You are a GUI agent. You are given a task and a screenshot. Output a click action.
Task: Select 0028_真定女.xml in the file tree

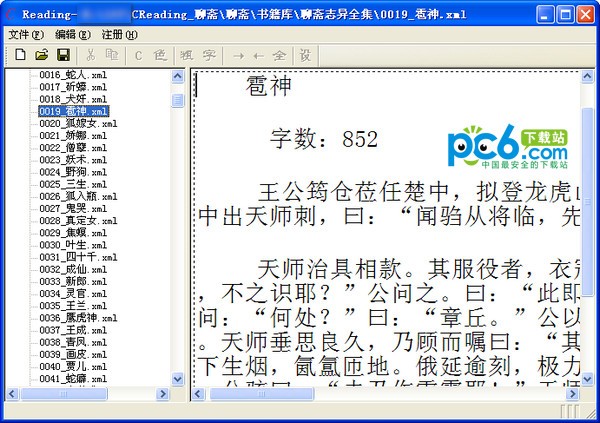78,221
